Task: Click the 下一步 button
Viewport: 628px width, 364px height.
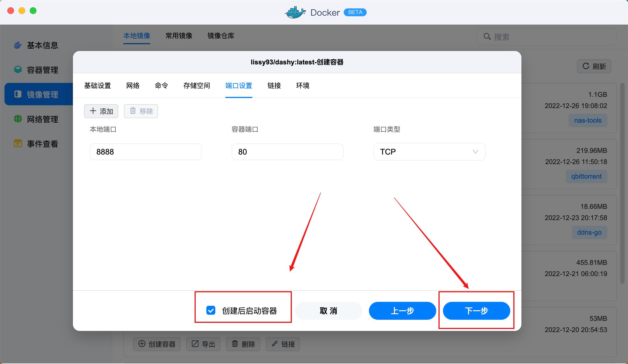Action: (x=476, y=311)
